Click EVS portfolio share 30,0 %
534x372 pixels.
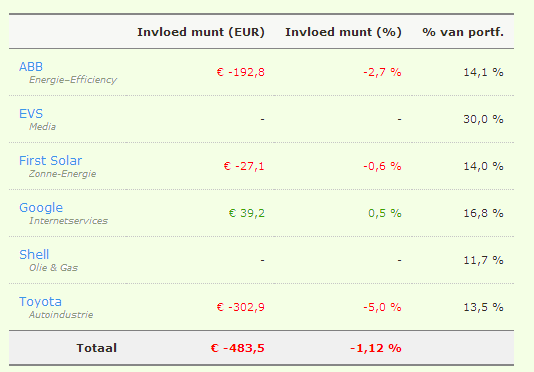[x=483, y=119]
